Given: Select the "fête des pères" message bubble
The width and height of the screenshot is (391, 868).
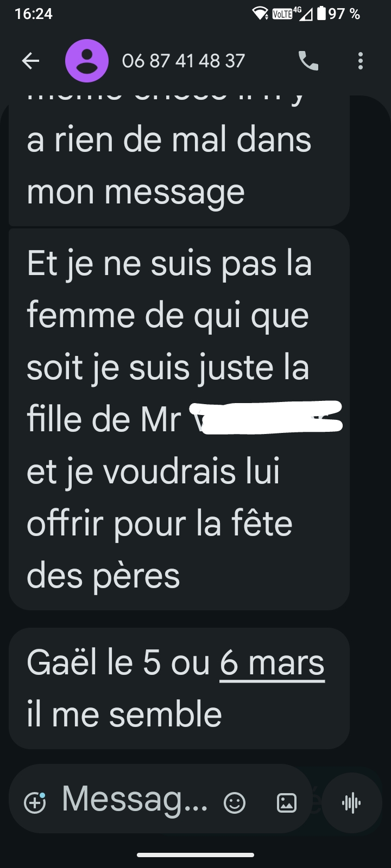Looking at the screenshot, I should (x=179, y=419).
